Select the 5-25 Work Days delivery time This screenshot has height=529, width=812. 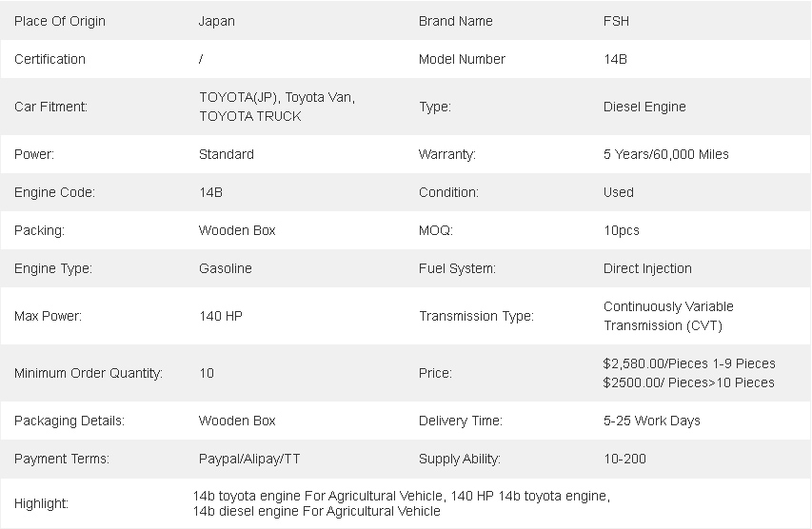tap(651, 421)
